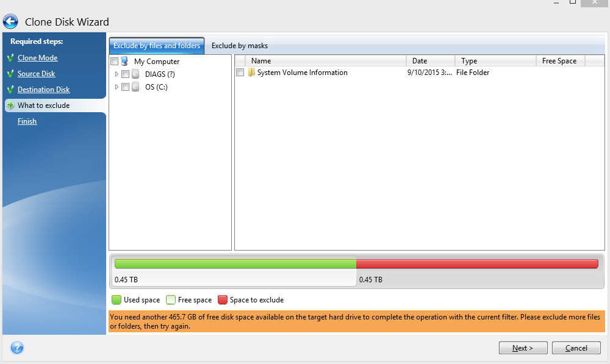Open help via the question mark icon

(x=17, y=348)
